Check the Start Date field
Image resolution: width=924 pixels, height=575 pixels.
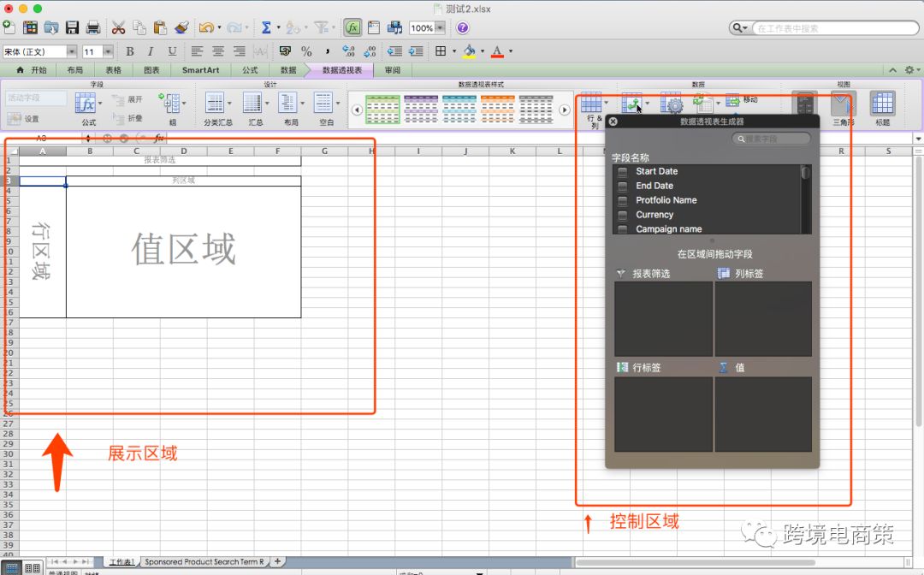tap(622, 171)
